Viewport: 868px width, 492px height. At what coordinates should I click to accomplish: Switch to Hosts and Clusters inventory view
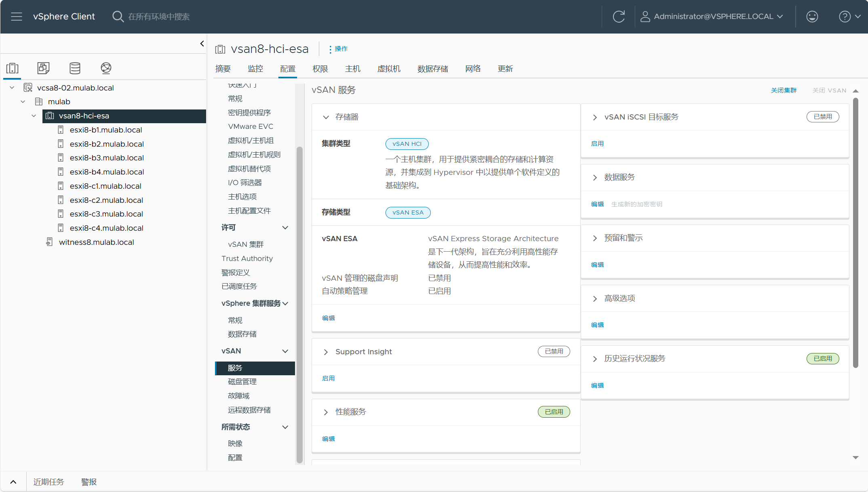point(13,68)
